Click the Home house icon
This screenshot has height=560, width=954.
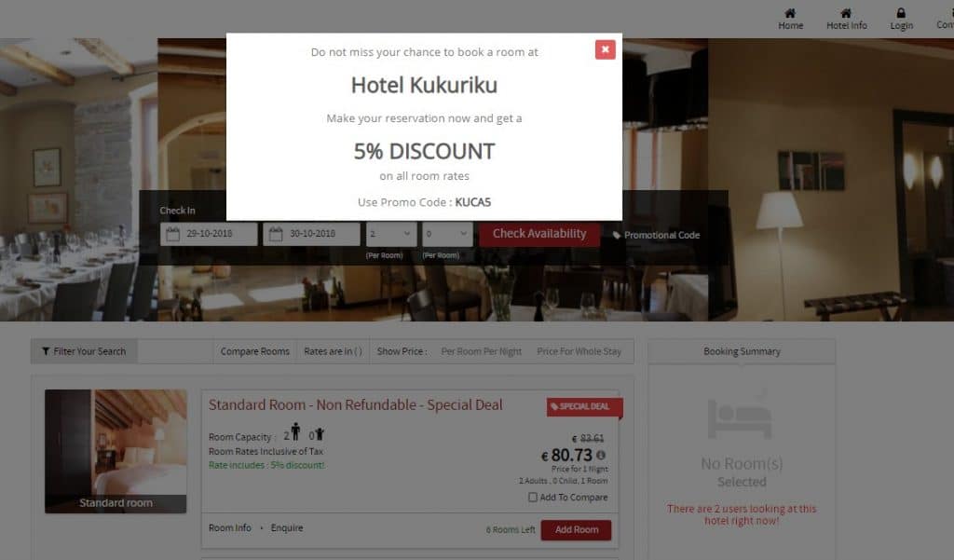coord(790,13)
